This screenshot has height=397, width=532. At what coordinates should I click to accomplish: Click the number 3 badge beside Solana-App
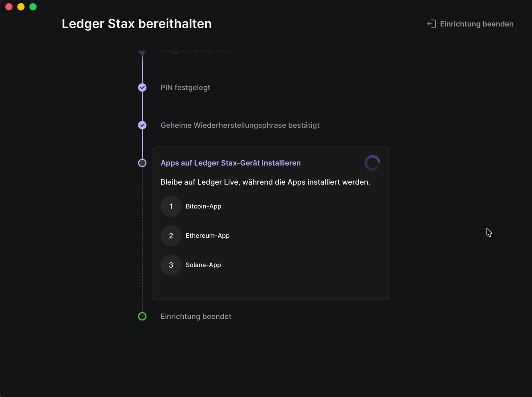click(171, 265)
